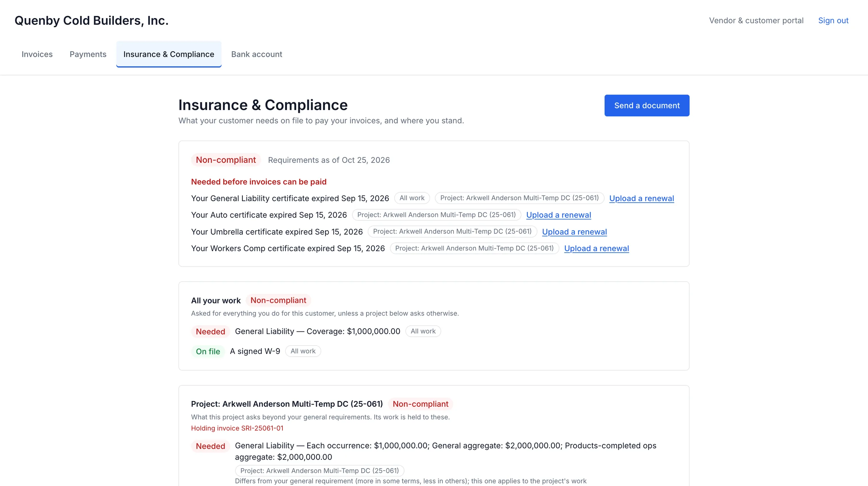Click project tag on General Liability expired row
This screenshot has width=868, height=486.
click(519, 198)
